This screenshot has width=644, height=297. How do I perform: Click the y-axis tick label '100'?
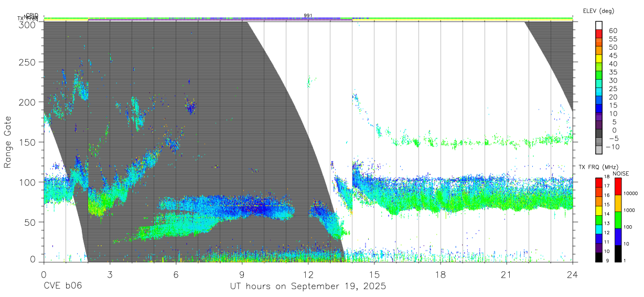tap(28, 182)
